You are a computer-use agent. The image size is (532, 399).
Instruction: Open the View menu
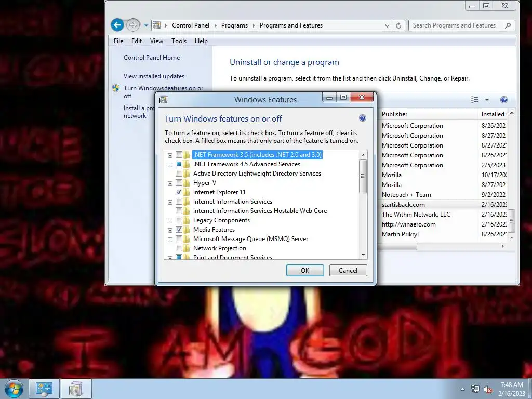tap(156, 41)
